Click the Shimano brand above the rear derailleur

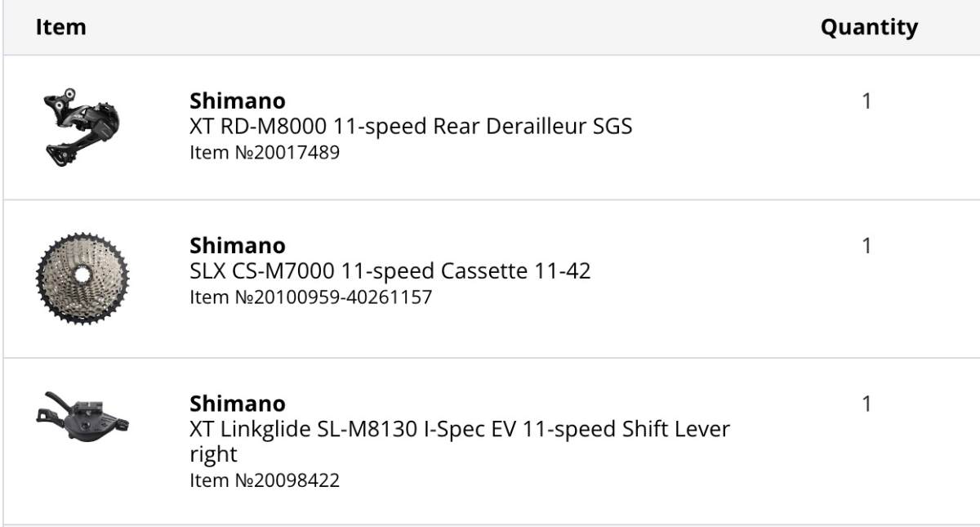coord(238,101)
